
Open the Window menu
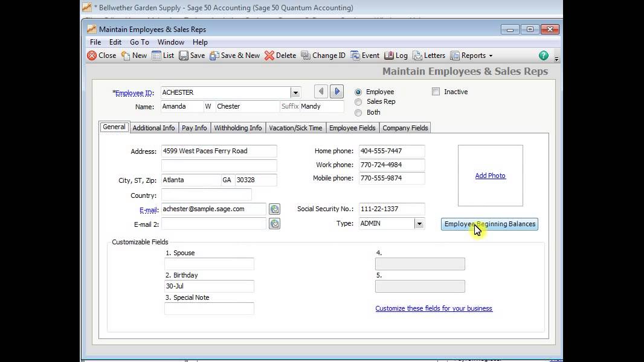(171, 42)
